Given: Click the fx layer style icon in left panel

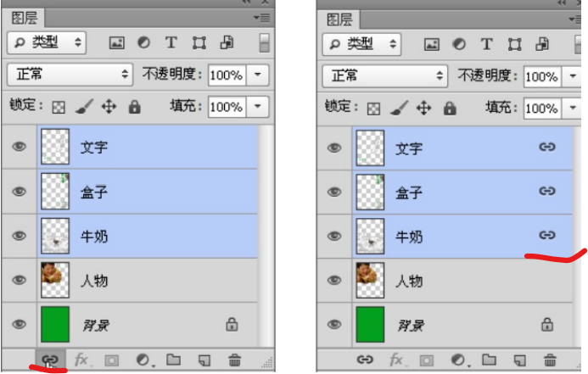Looking at the screenshot, I should (x=82, y=360).
